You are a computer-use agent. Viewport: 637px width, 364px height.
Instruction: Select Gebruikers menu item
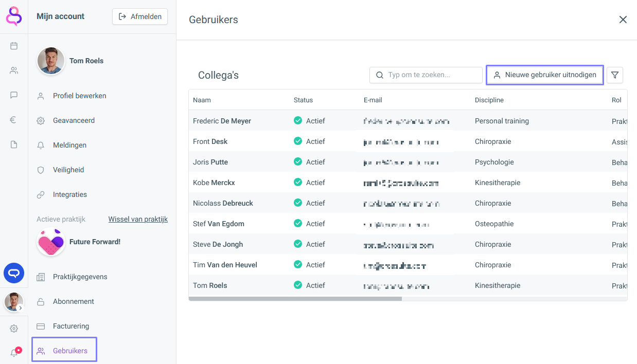pos(64,351)
